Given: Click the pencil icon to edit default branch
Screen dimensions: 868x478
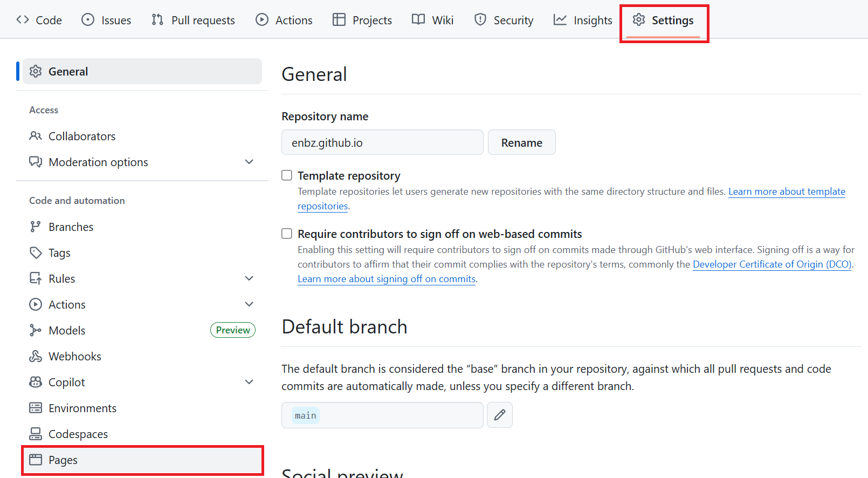Looking at the screenshot, I should point(500,415).
